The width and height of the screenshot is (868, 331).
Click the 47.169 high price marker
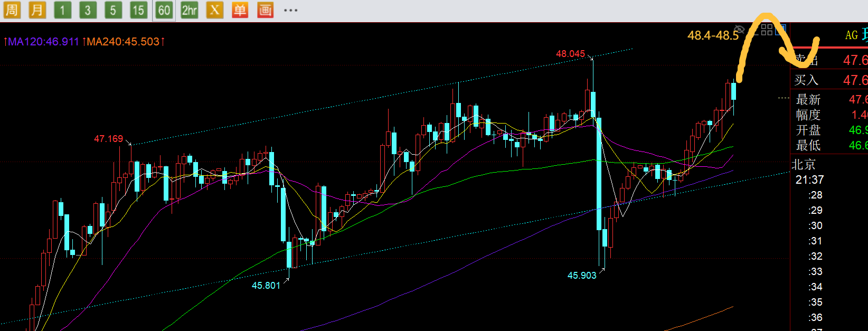click(x=108, y=139)
